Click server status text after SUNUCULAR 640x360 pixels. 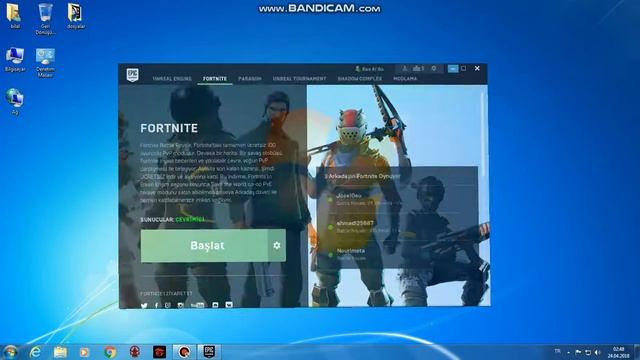point(190,220)
